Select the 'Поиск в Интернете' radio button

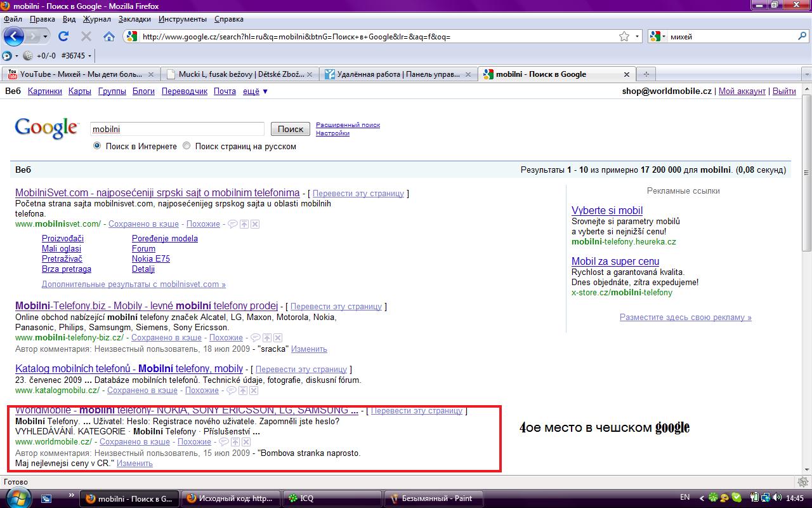(x=97, y=146)
